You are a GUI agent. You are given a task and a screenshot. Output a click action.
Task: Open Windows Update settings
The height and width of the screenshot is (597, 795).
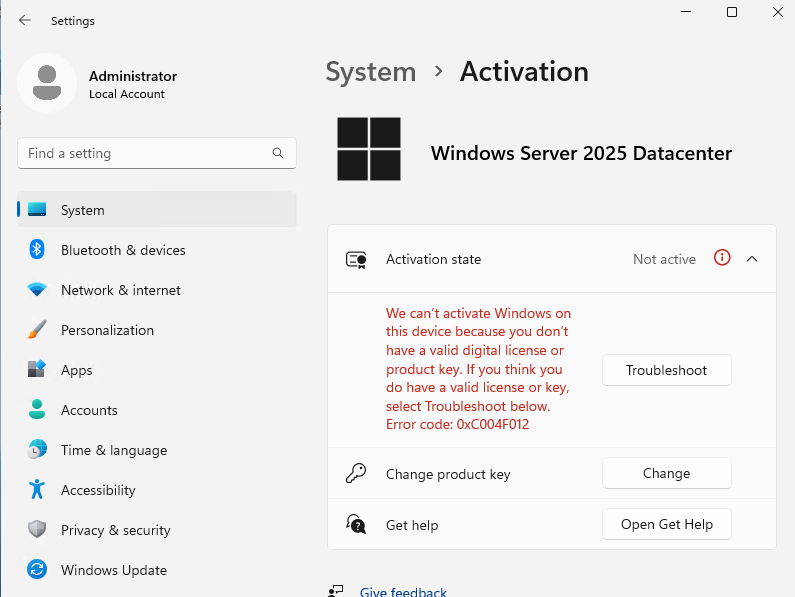[x=157, y=570]
